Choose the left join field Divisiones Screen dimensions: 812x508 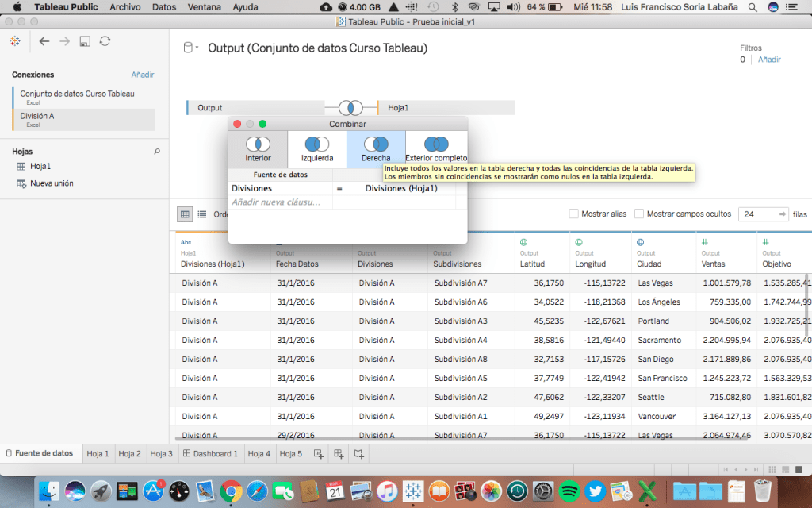tap(280, 188)
